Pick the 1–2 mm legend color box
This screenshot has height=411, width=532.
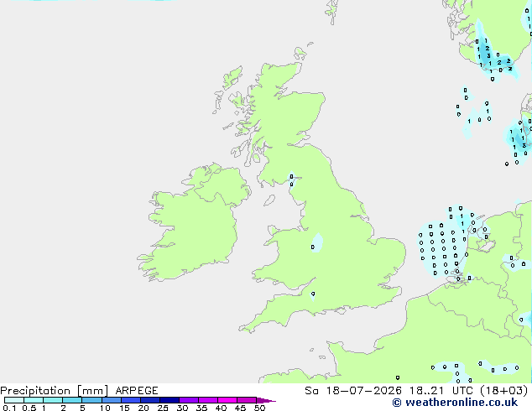point(53,400)
